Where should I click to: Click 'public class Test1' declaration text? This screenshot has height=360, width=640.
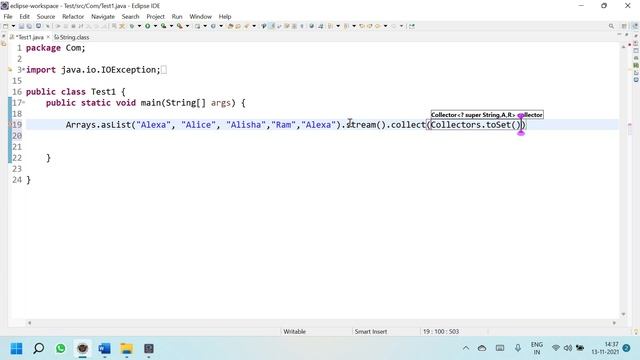point(71,92)
